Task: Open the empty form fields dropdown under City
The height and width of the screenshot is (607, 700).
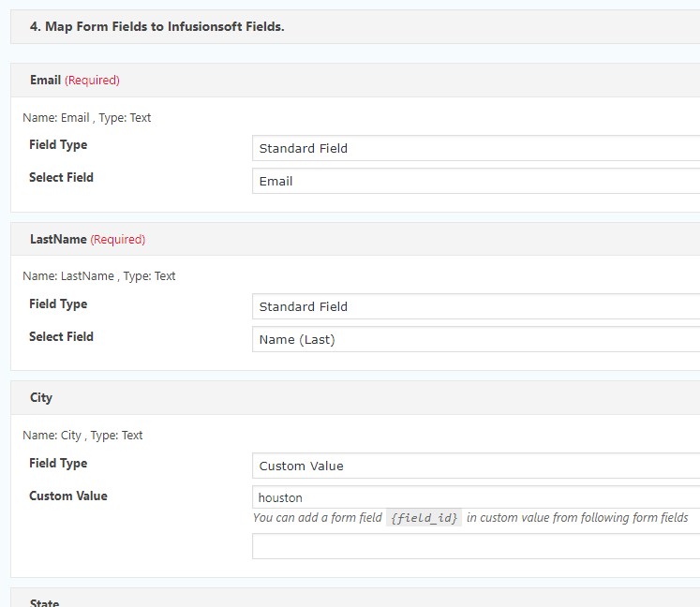Action: coord(476,546)
